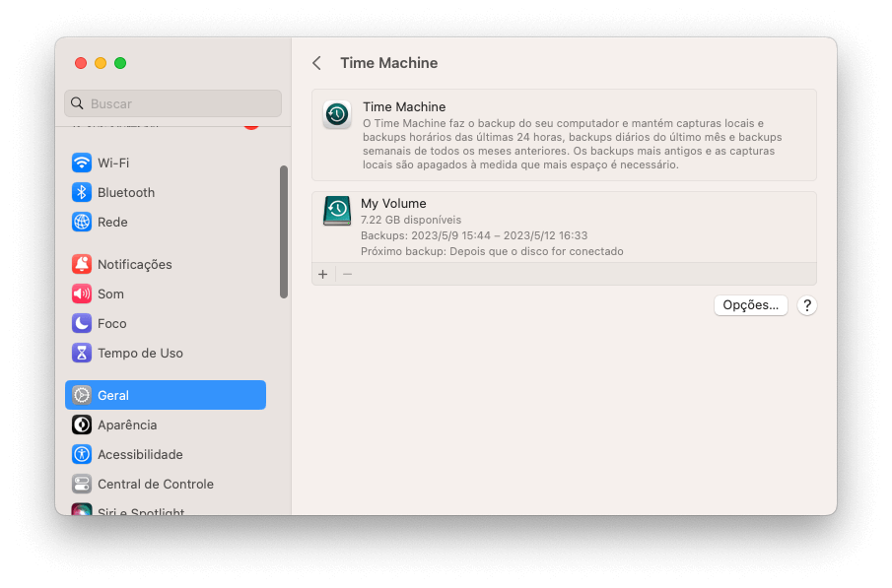Click the Bluetooth icon in sidebar
The height and width of the screenshot is (588, 892).
pos(82,192)
